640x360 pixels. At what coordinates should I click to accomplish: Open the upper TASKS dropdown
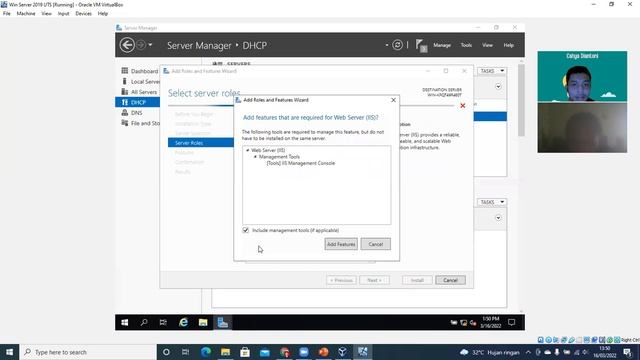[492, 71]
